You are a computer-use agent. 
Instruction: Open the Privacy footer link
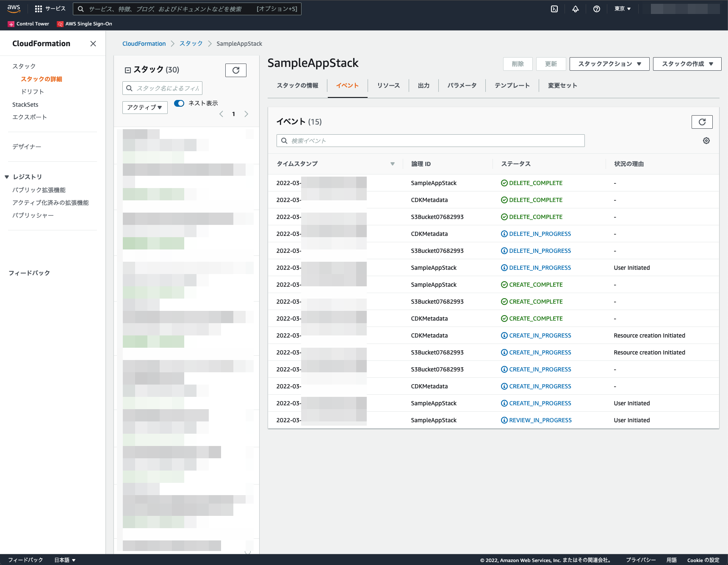point(641,560)
